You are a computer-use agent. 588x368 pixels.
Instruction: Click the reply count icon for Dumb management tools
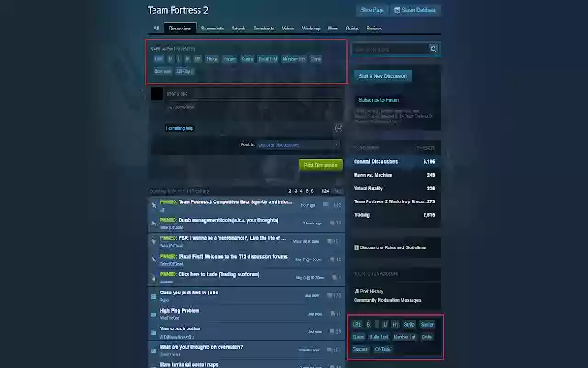tap(332, 223)
